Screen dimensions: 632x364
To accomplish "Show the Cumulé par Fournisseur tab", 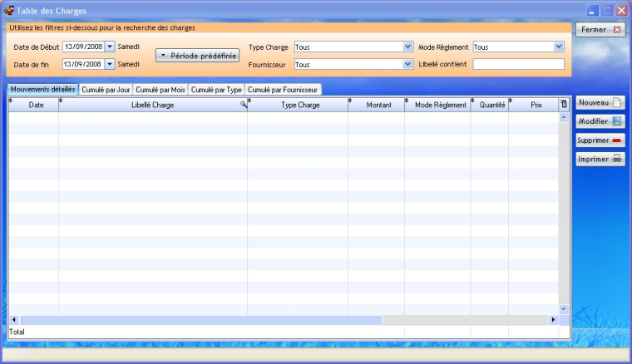I will coord(283,90).
